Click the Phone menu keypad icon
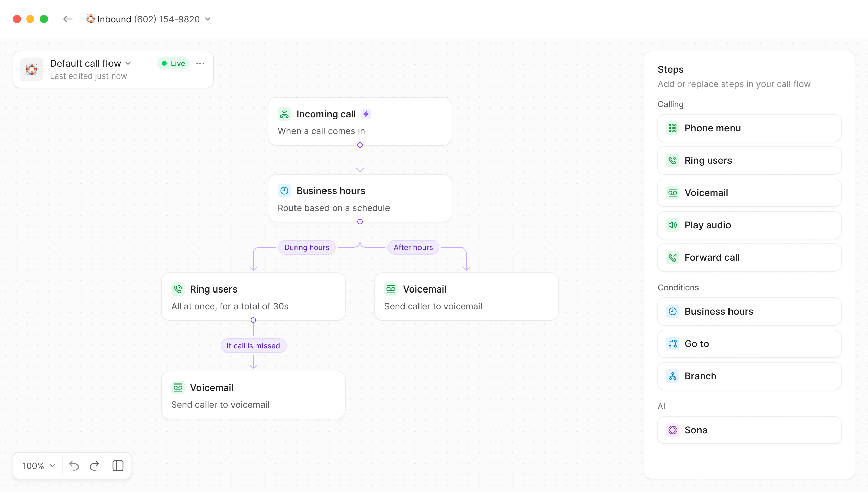This screenshot has width=868, height=492. point(672,128)
